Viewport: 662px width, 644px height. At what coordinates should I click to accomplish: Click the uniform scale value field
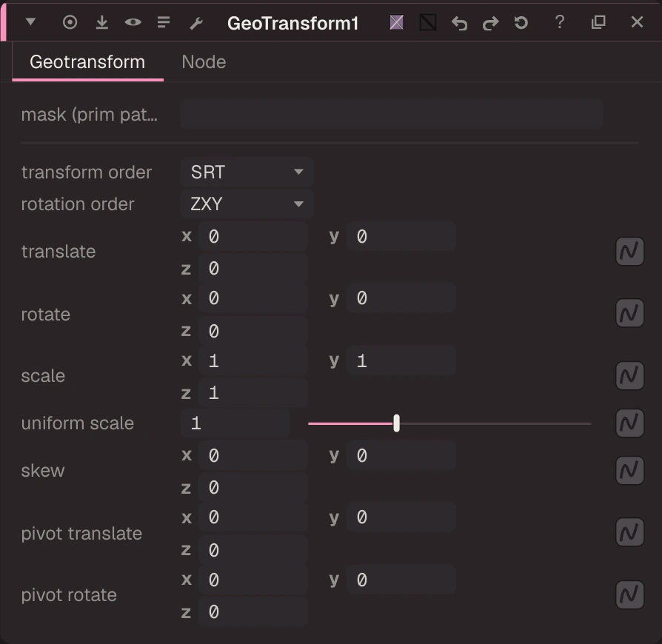[x=235, y=423]
